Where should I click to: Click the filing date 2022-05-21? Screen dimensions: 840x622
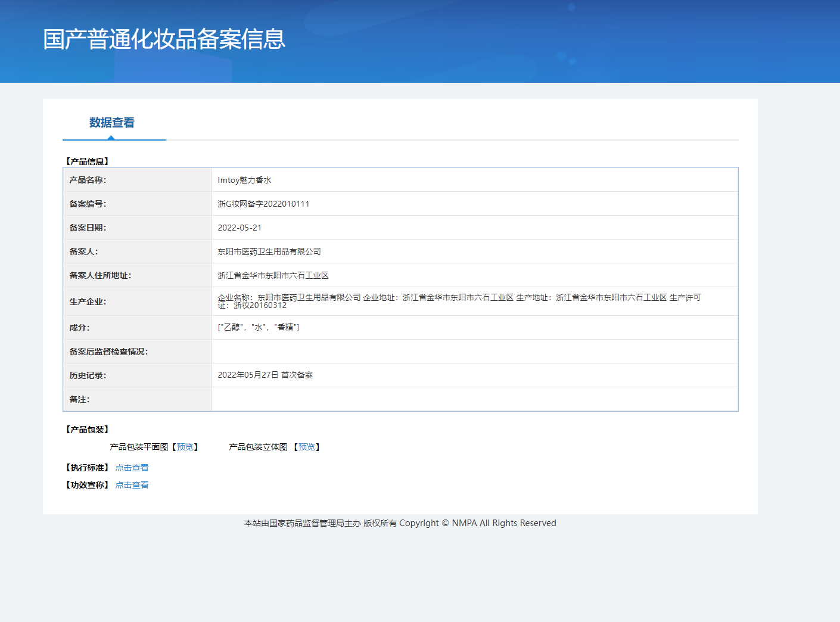click(x=239, y=228)
